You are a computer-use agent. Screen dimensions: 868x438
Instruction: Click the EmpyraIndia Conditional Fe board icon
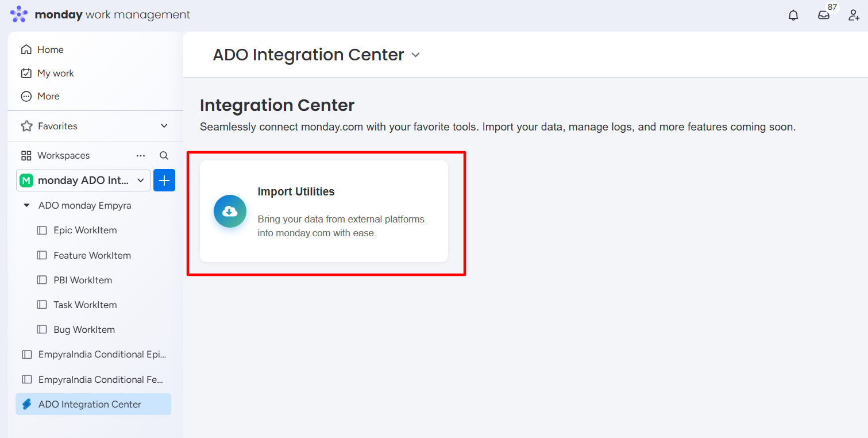point(27,379)
